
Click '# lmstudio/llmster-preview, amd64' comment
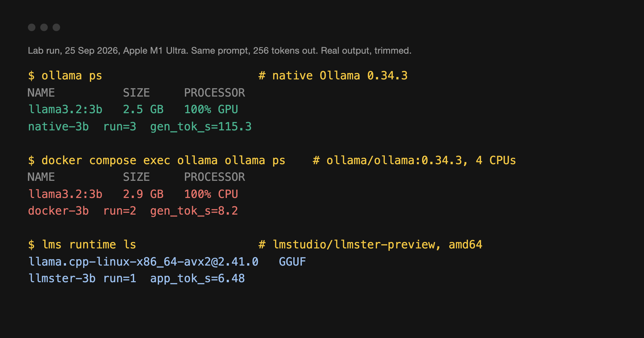[370, 245]
